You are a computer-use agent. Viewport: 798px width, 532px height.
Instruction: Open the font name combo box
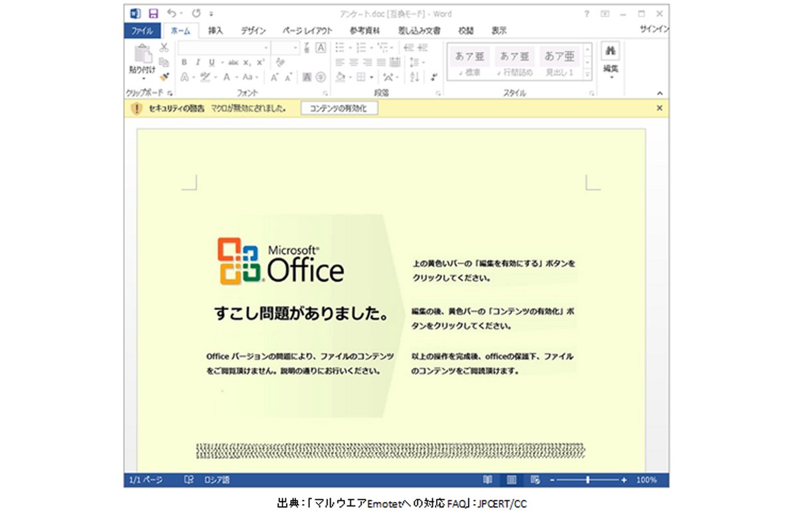pos(223,48)
